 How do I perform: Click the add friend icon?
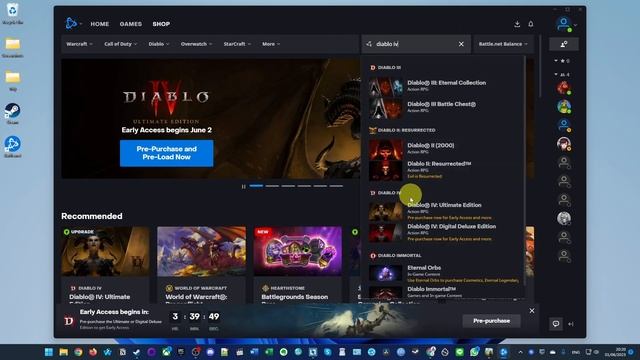coord(564,44)
